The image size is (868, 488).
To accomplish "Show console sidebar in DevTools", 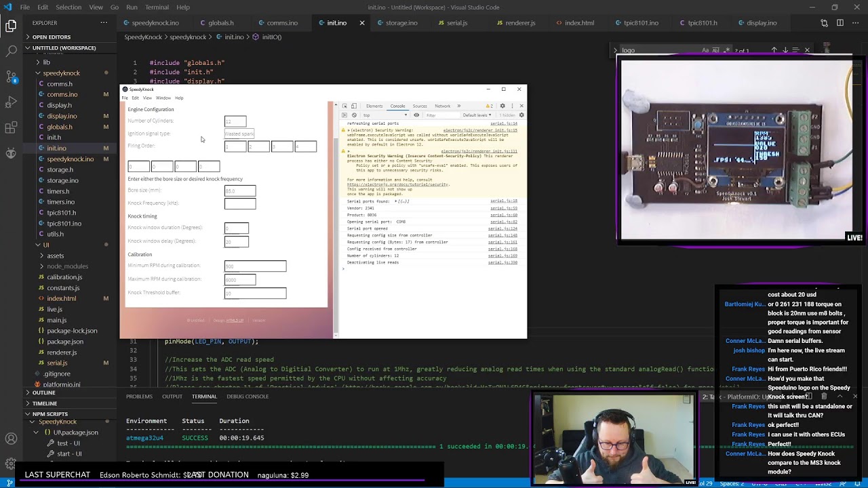I will tap(344, 115).
